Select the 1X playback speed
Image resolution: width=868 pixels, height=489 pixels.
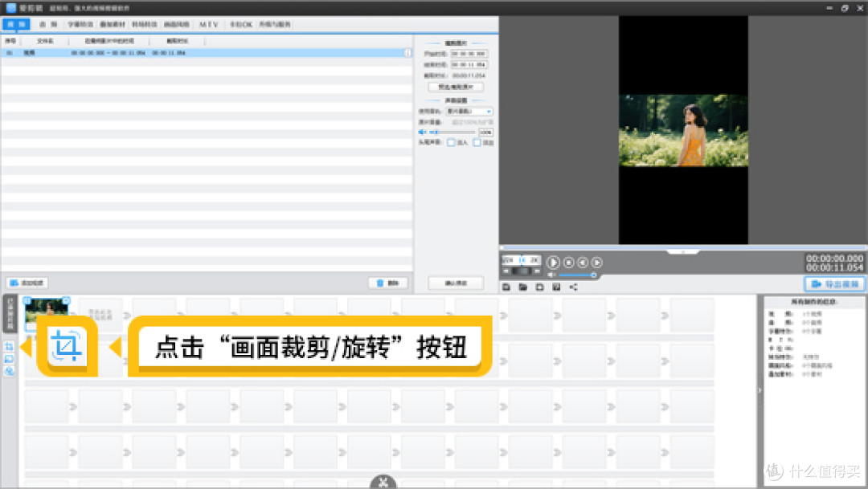click(x=522, y=259)
